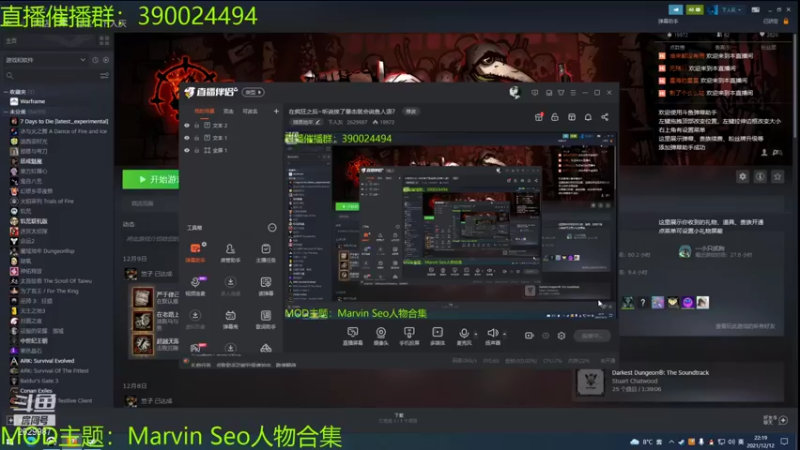The image size is (800, 450).
Task: Toggle the lock on 文本 1 layer
Action: (196, 138)
